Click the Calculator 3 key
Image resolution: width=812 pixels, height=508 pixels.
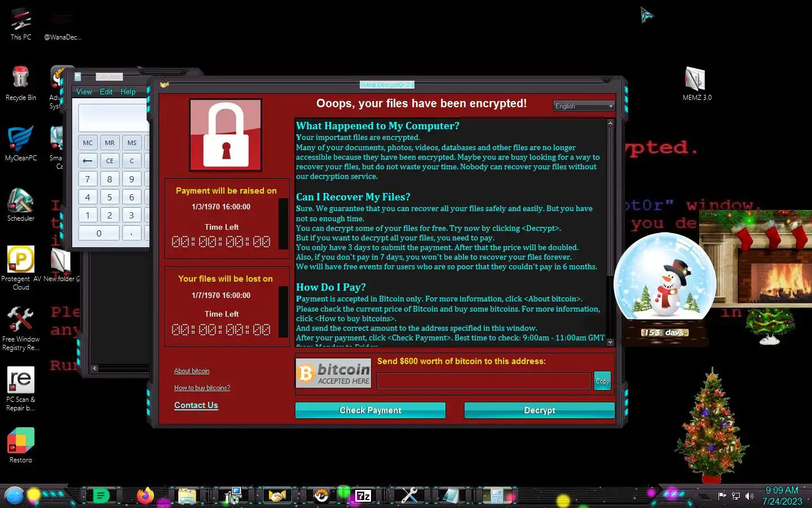[x=132, y=215]
